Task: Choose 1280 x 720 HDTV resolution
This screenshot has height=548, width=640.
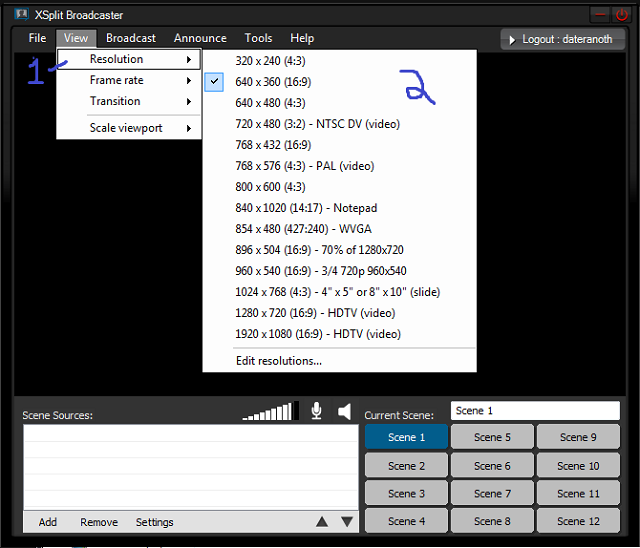Action: click(340, 313)
